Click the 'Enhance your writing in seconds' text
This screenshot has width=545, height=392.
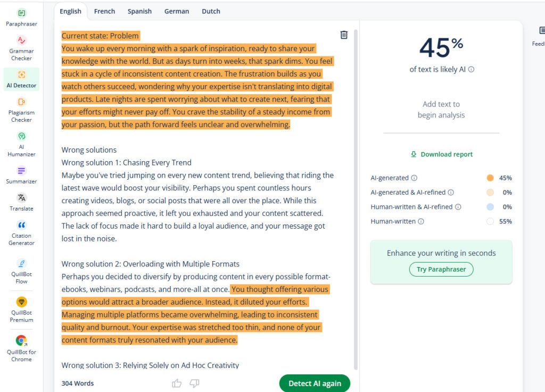(441, 253)
